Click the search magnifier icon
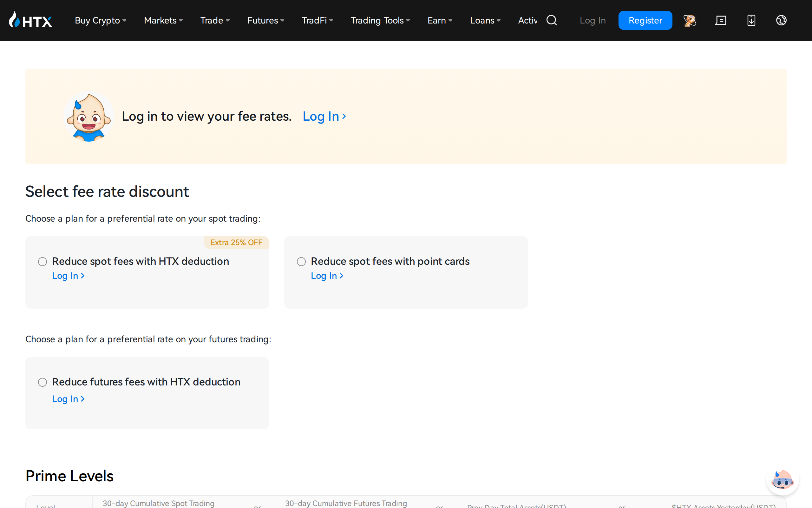This screenshot has width=812, height=508. [552, 20]
